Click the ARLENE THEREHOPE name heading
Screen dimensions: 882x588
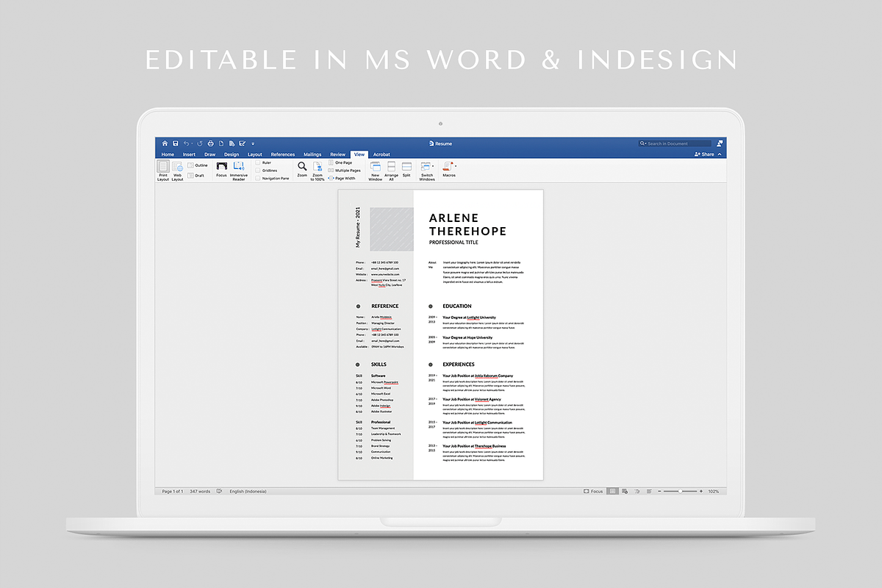click(x=467, y=224)
